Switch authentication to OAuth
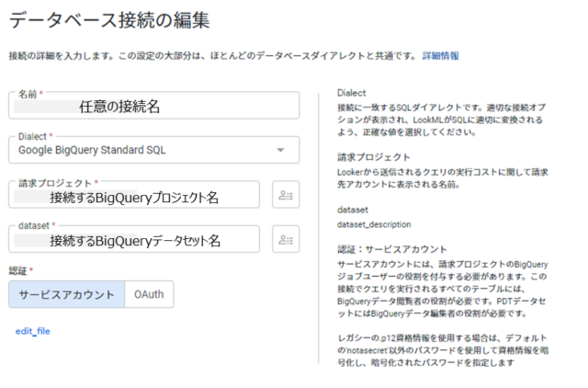Screen dimensions: 588x388 [x=149, y=294]
